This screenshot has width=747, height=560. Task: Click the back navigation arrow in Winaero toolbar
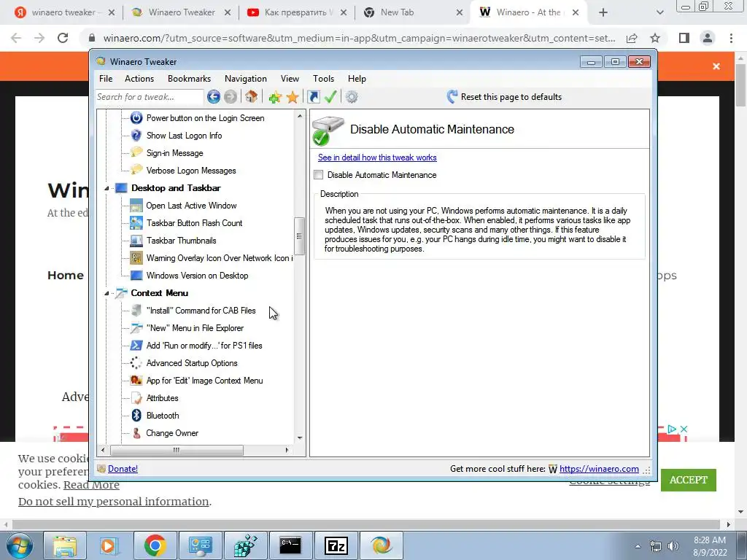click(214, 97)
